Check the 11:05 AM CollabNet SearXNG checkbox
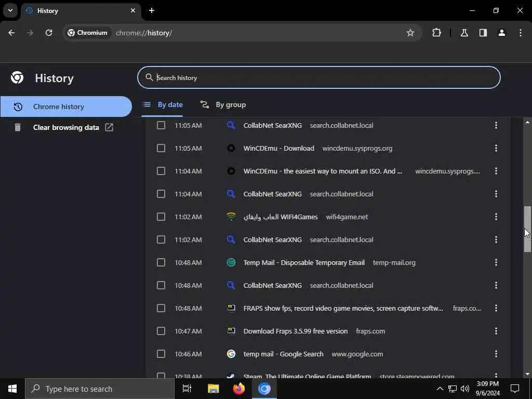The image size is (532, 399). (x=161, y=126)
